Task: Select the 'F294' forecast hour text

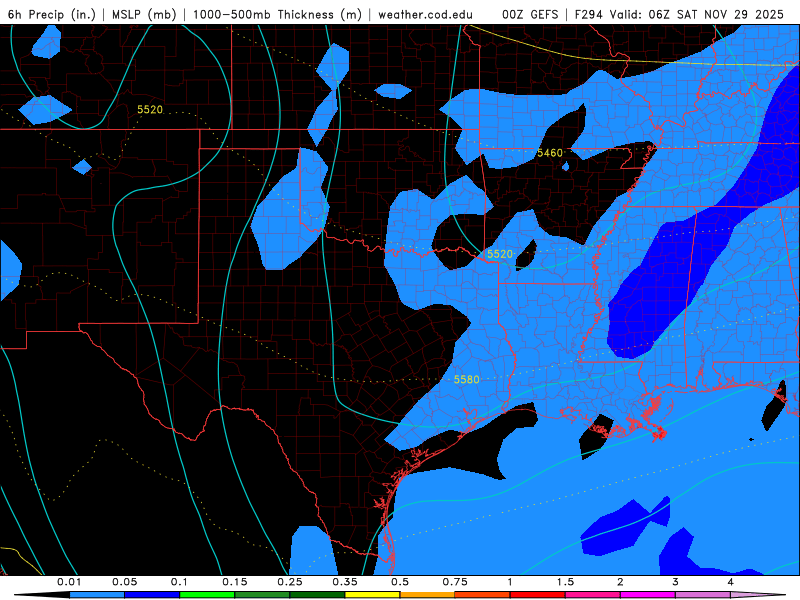Action: 589,14
